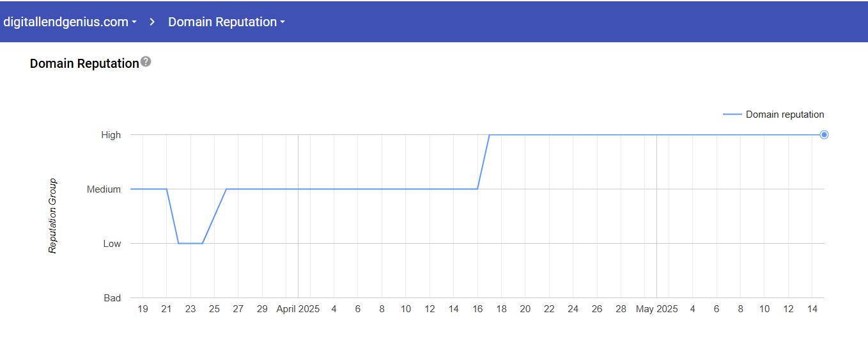868x341 pixels.
Task: Select the April 2025 axis label
Action: pos(298,309)
